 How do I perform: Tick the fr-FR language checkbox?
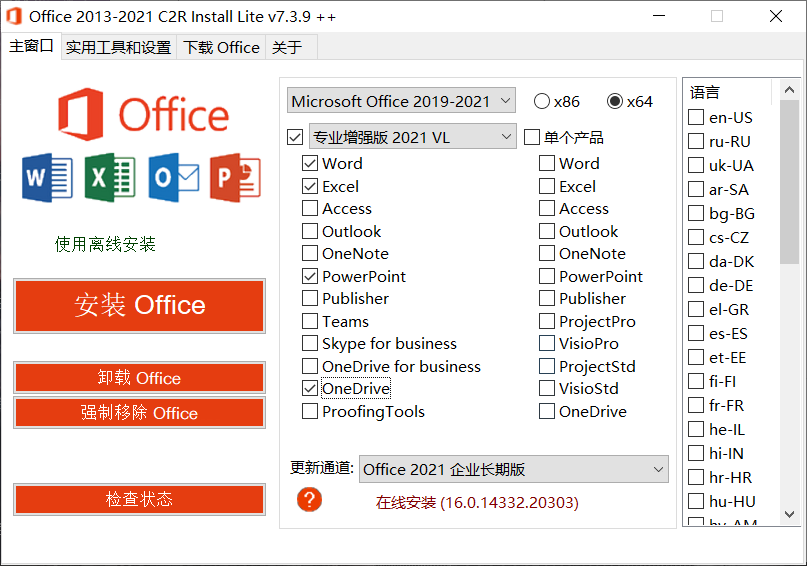click(x=696, y=405)
